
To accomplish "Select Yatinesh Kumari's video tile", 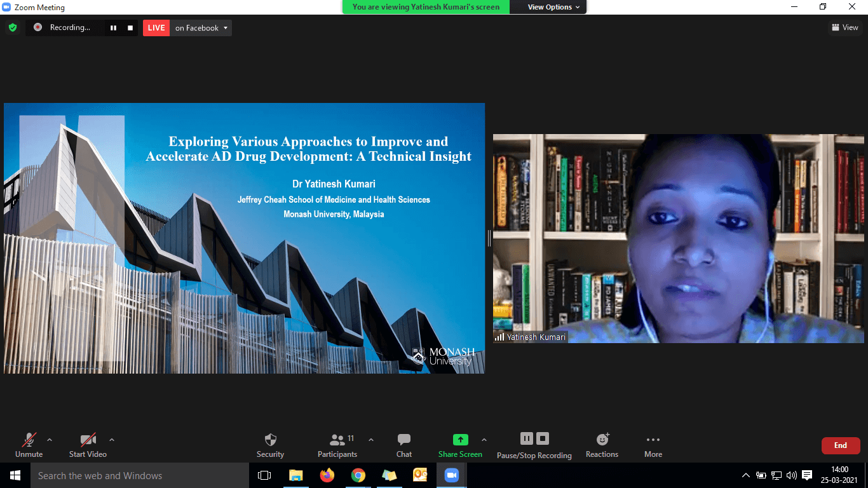I will coord(679,238).
